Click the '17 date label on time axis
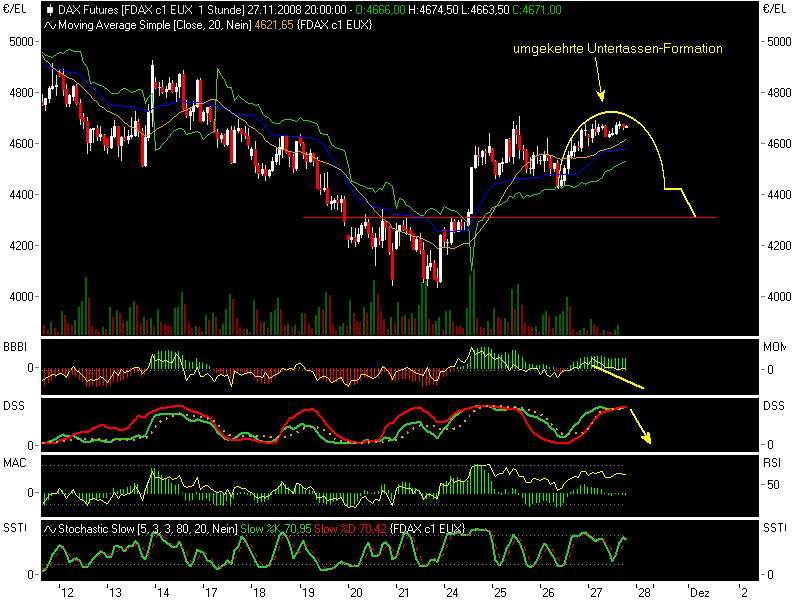This screenshot has height=600, width=800. [211, 592]
